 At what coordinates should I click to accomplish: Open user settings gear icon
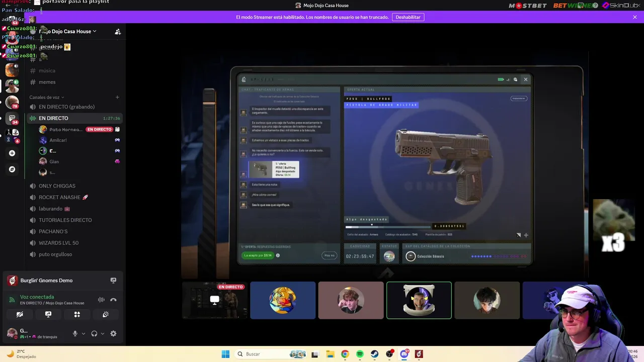[x=113, y=333]
